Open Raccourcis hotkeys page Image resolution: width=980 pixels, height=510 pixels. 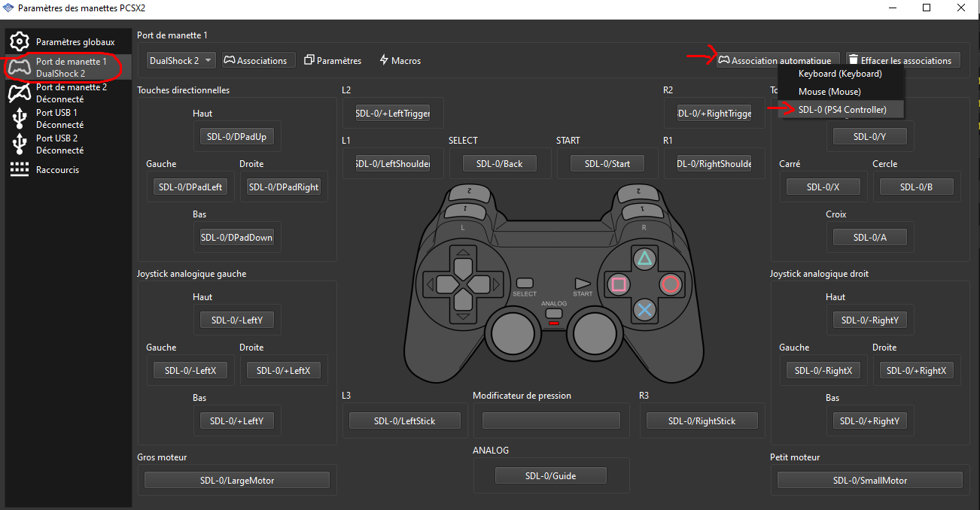click(68, 169)
